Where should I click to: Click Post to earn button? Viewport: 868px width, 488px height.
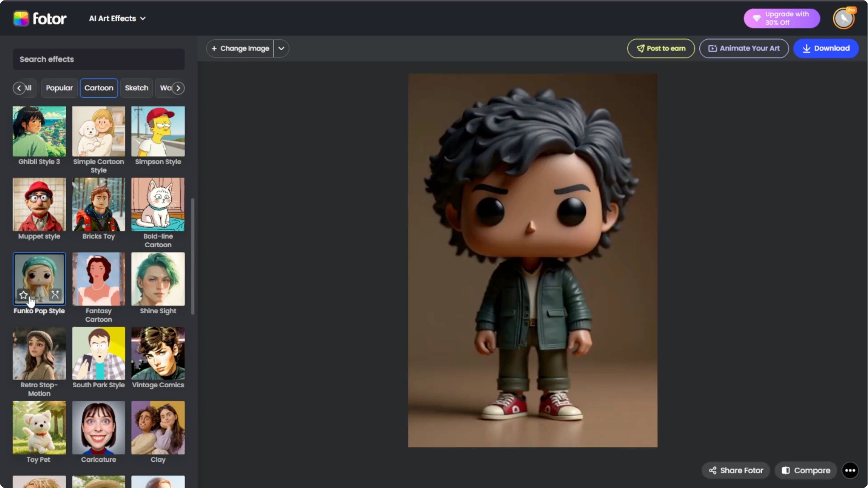click(661, 49)
